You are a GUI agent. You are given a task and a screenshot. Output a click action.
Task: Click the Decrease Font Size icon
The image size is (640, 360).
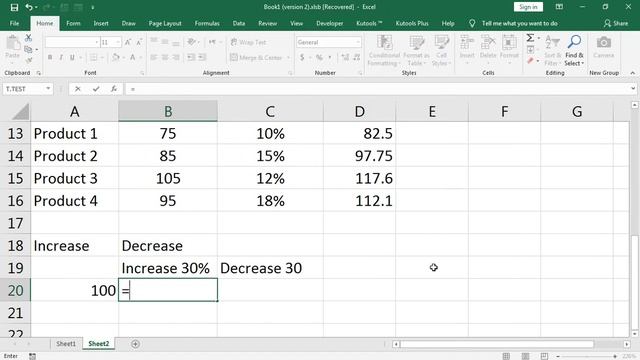coord(139,42)
